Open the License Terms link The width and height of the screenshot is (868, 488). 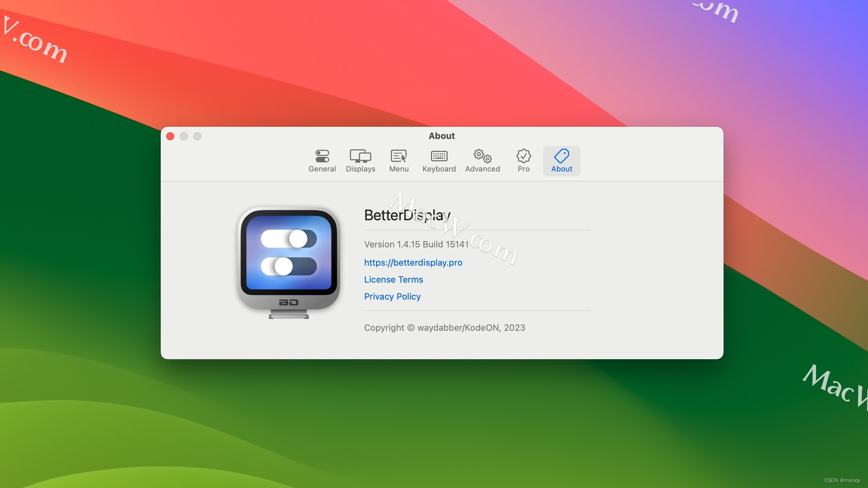(x=393, y=280)
